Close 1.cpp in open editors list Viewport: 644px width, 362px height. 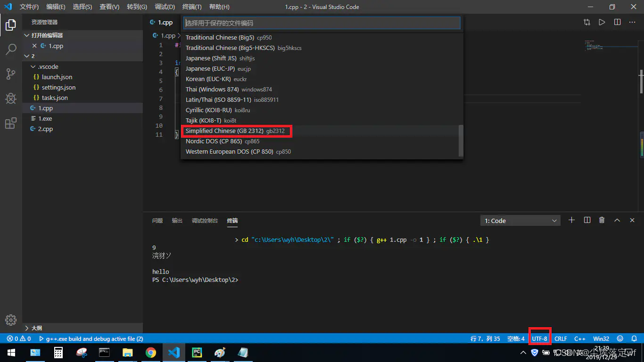point(34,46)
